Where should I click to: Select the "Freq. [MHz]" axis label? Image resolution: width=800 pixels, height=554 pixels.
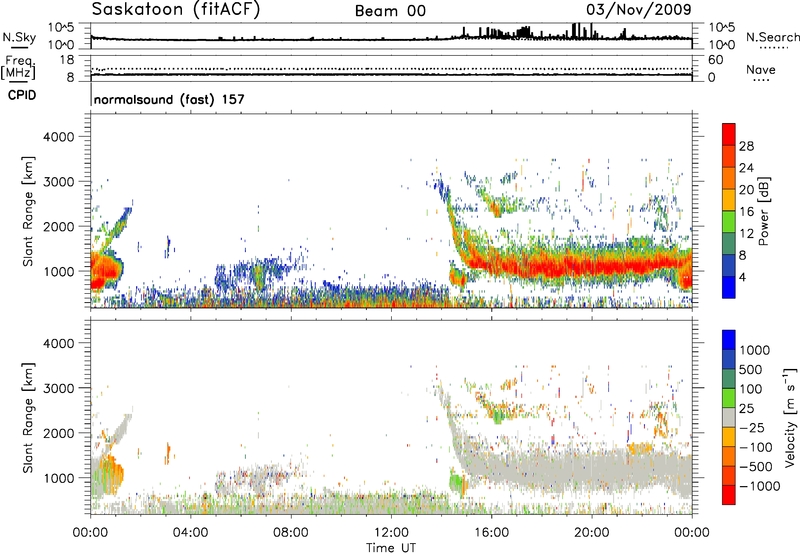(x=19, y=68)
